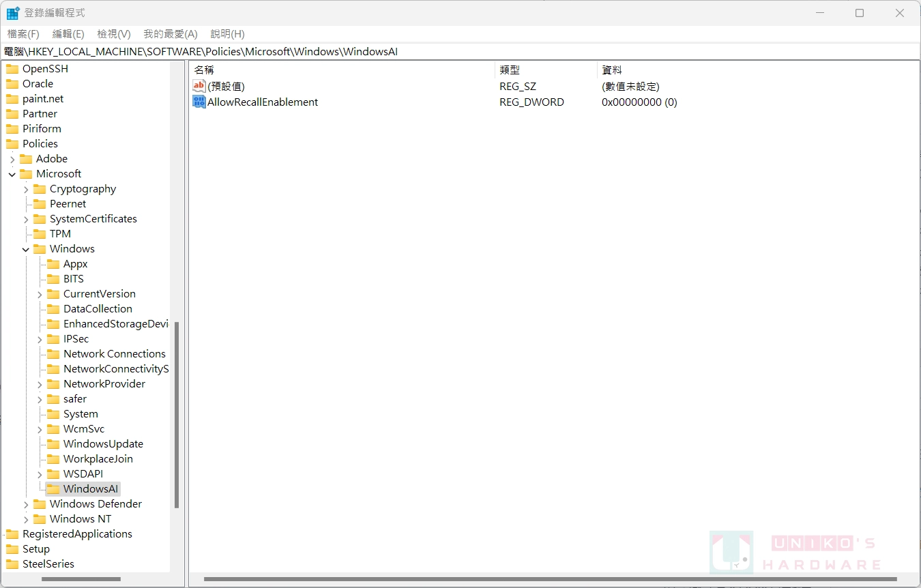
Task: Expand the WcmSvc key
Action: (40, 429)
